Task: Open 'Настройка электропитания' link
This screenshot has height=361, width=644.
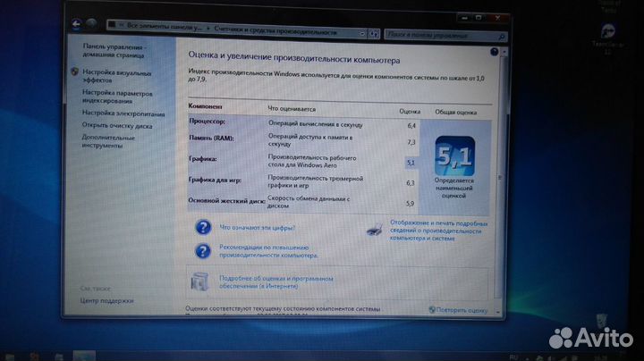Action: point(123,113)
